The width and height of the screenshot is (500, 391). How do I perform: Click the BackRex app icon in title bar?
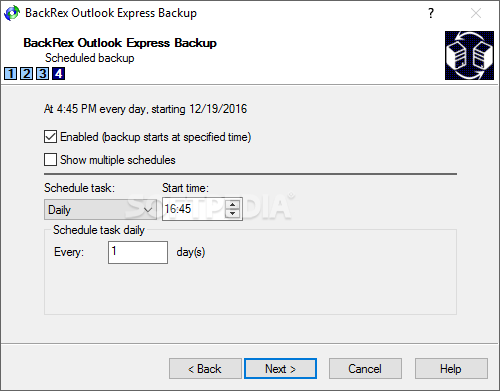(12, 13)
